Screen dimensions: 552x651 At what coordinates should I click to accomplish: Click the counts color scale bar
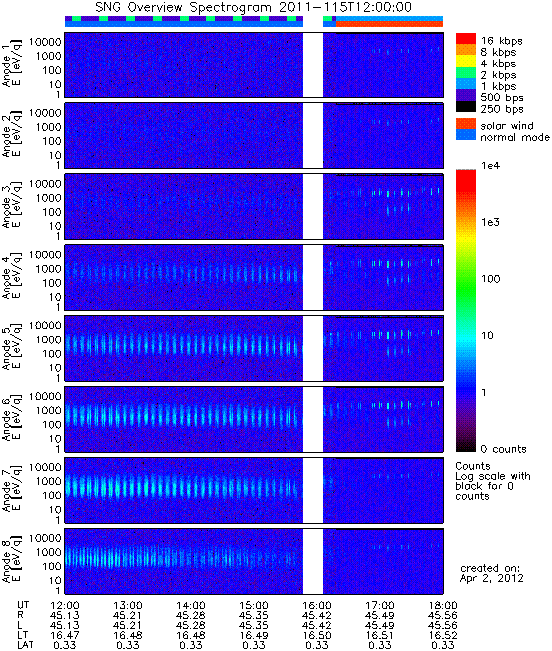click(x=466, y=311)
